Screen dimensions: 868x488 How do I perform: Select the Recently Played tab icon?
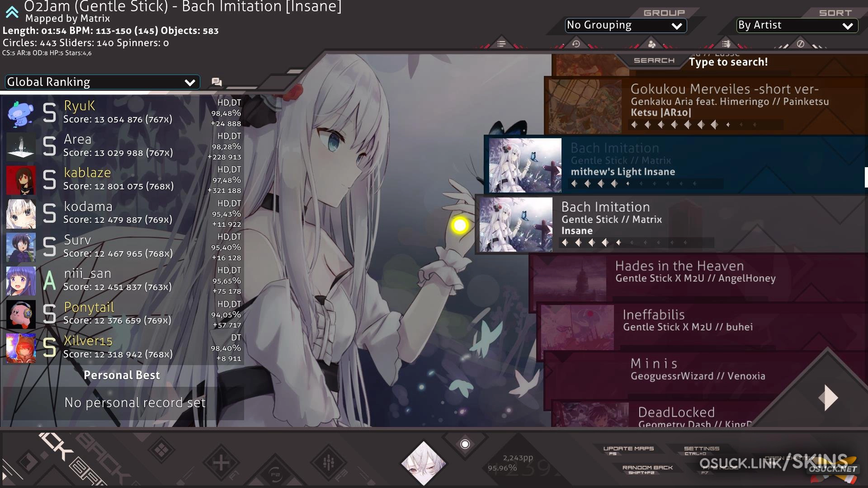[x=576, y=44]
